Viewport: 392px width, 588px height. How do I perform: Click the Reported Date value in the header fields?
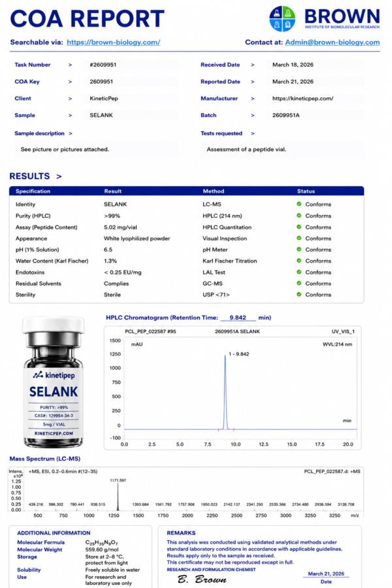click(293, 82)
